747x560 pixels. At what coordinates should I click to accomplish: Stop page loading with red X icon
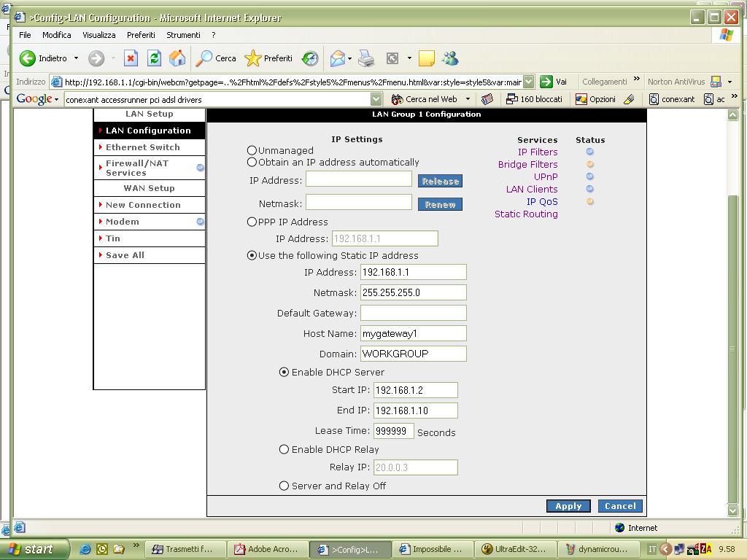tap(131, 58)
